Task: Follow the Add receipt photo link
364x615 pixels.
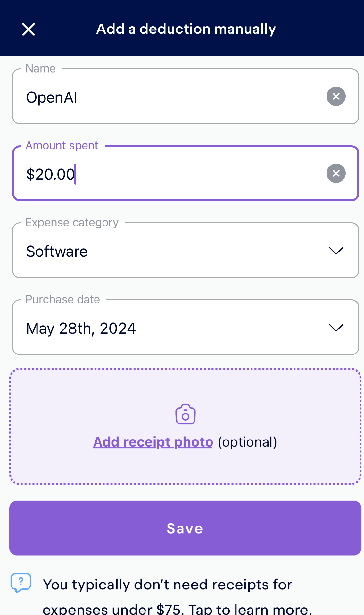Action: point(153,442)
